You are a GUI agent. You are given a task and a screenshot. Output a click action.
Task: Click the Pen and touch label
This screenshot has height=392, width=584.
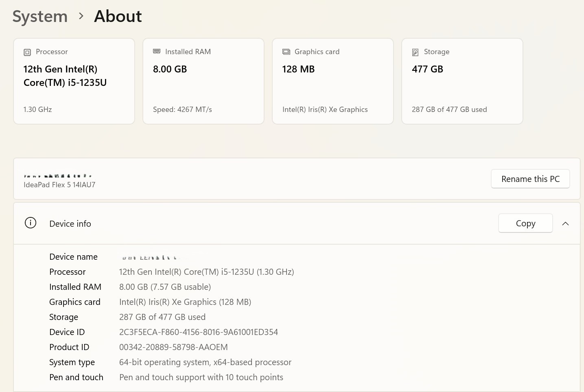point(77,377)
